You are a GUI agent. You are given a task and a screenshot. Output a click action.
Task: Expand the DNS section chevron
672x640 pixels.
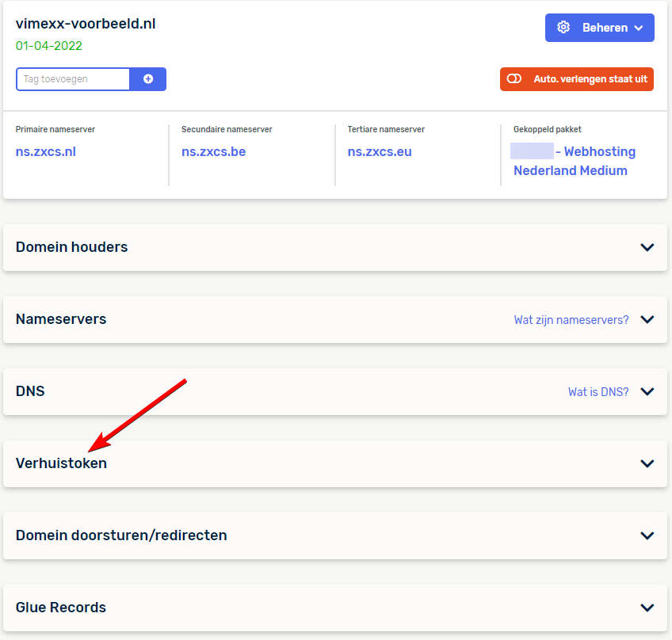pos(647,392)
